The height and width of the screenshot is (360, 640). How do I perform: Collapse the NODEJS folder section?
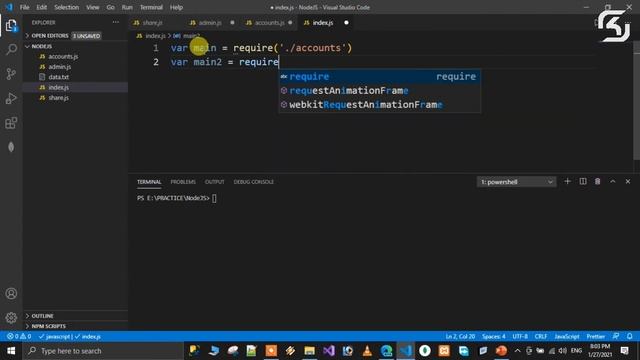[x=76, y=47]
